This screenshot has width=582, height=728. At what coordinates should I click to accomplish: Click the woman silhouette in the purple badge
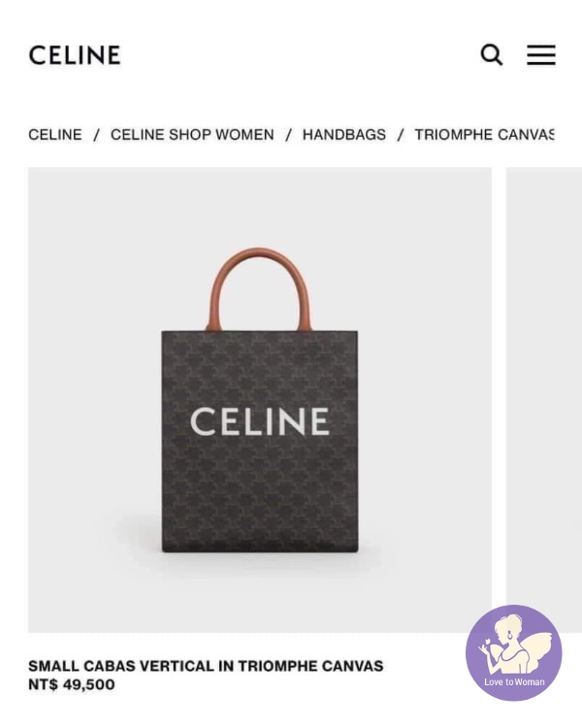(x=515, y=643)
